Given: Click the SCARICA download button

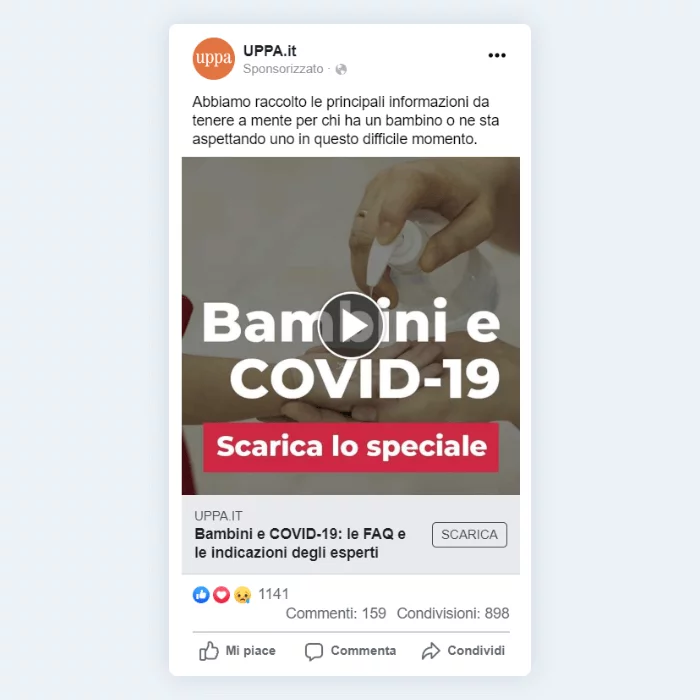Looking at the screenshot, I should [x=469, y=534].
